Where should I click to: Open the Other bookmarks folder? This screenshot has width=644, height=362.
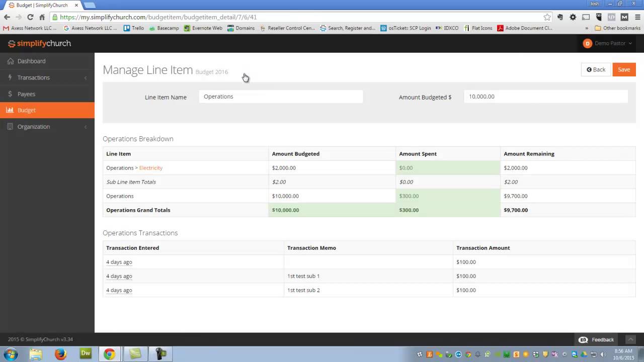click(617, 28)
